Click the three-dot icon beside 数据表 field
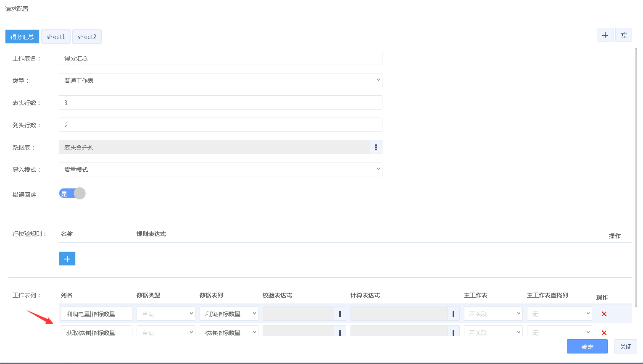 [376, 147]
